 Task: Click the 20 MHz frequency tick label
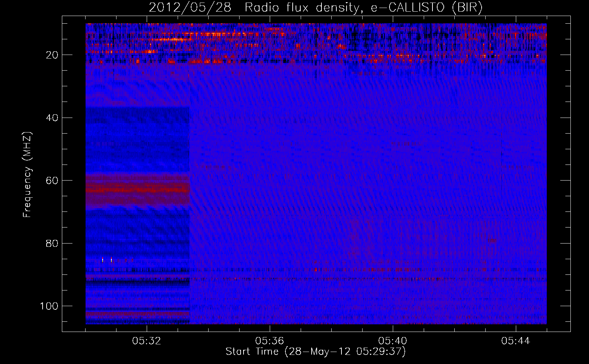pos(52,55)
